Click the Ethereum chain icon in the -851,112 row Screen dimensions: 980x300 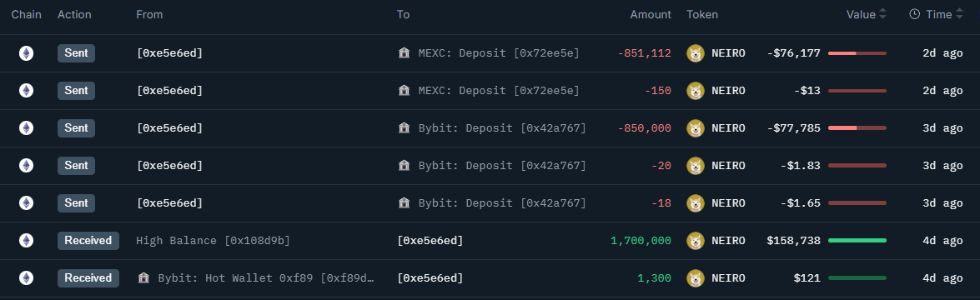(x=26, y=53)
